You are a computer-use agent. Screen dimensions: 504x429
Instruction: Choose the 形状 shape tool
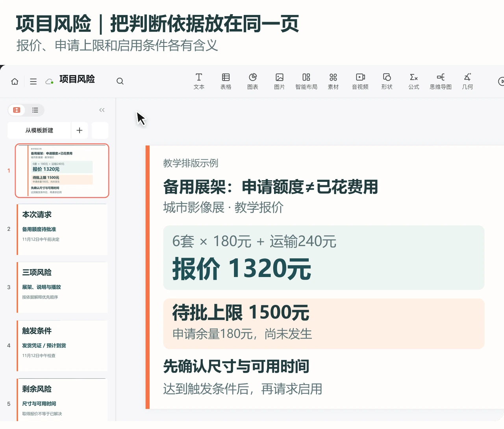[x=387, y=81]
